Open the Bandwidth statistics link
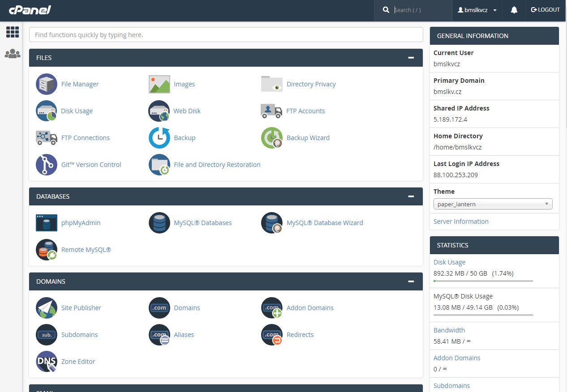 click(449, 330)
